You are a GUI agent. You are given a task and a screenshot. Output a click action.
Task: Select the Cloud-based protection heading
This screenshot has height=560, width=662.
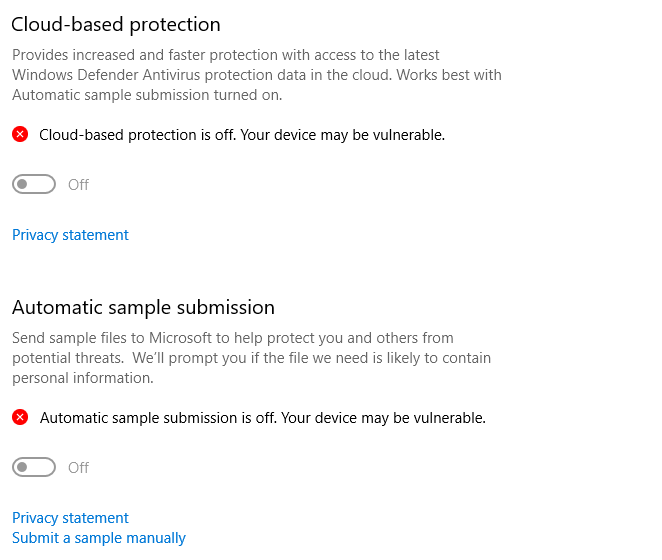[116, 24]
